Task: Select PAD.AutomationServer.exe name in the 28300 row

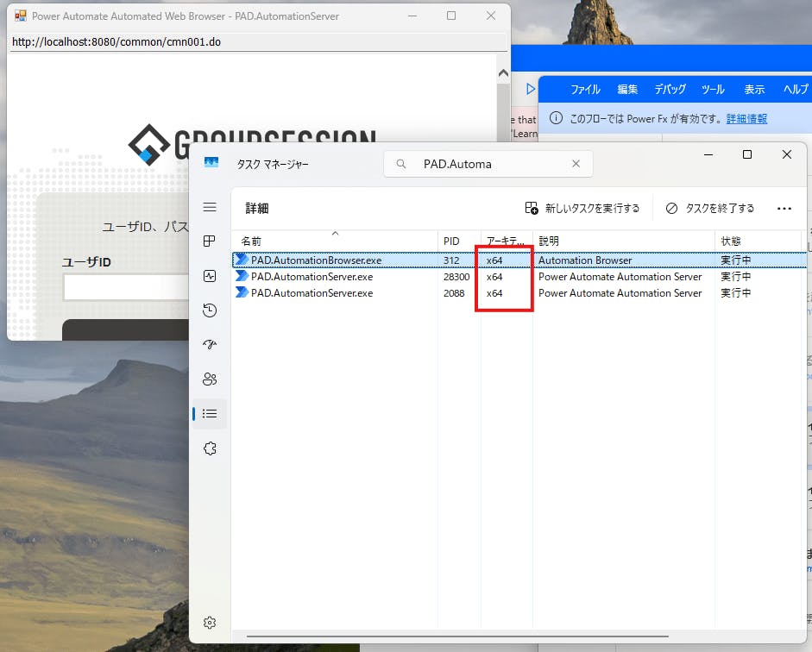Action: coord(312,277)
